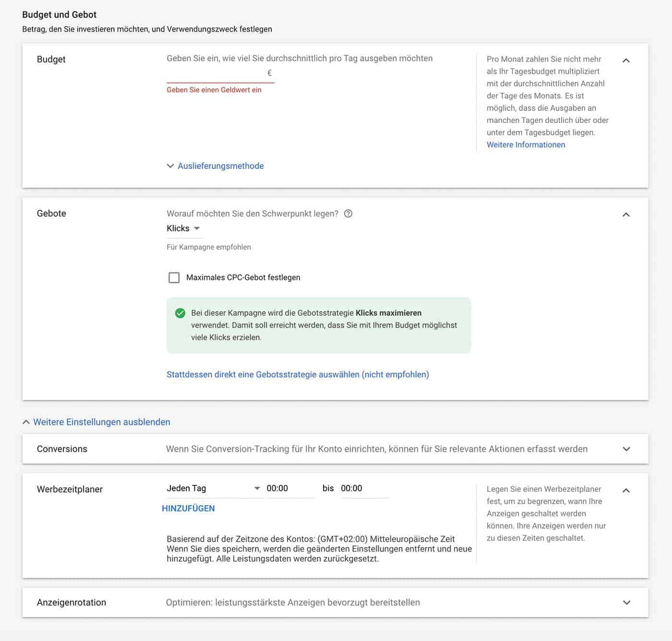The image size is (672, 641).
Task: Click Stattdessen direkt eine Gebotsstrategie auswählen link
Action: click(x=298, y=375)
